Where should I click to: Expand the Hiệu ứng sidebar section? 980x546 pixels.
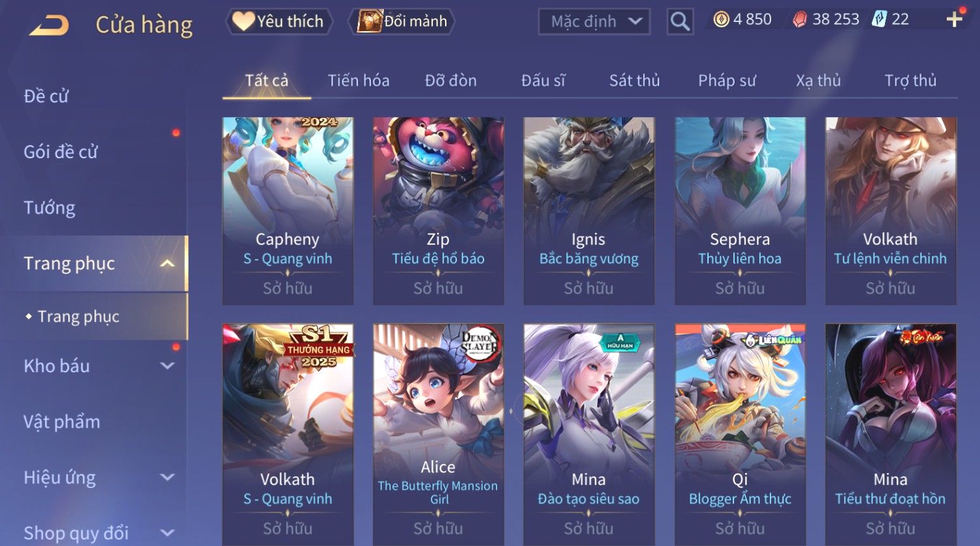(x=167, y=477)
